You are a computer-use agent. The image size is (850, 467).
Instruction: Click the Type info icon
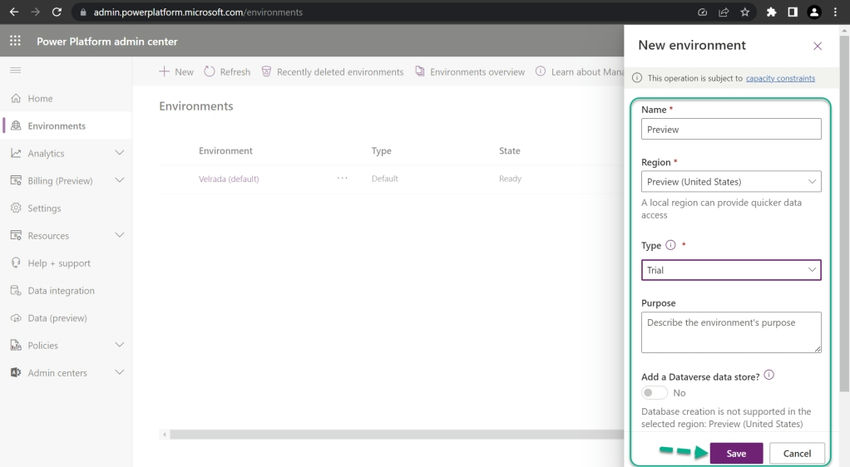tap(671, 245)
